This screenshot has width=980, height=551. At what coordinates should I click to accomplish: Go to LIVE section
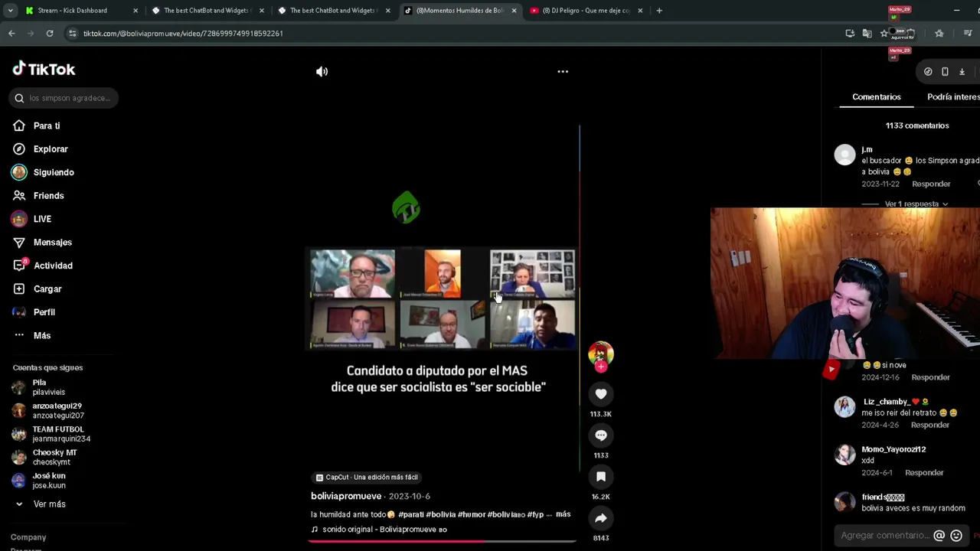point(42,219)
